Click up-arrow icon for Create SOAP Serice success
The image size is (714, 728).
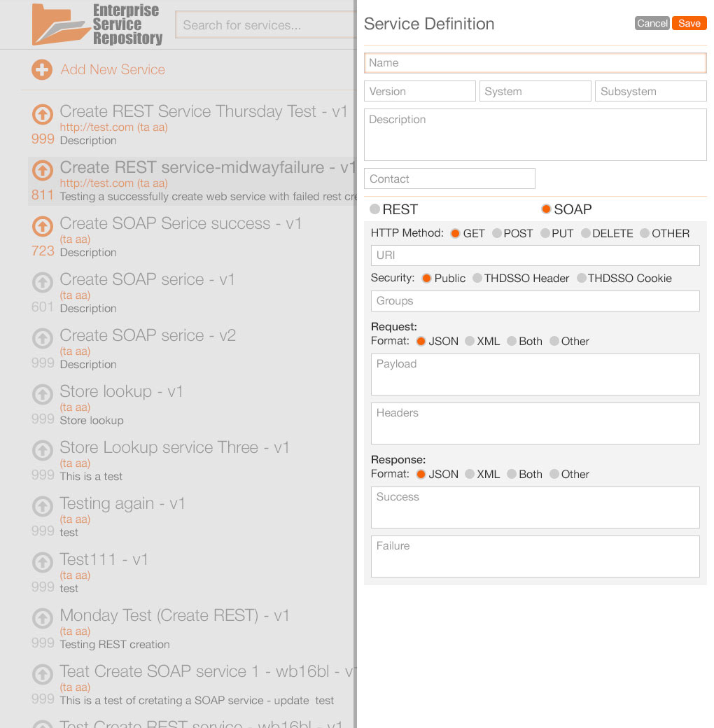pyautogui.click(x=42, y=227)
